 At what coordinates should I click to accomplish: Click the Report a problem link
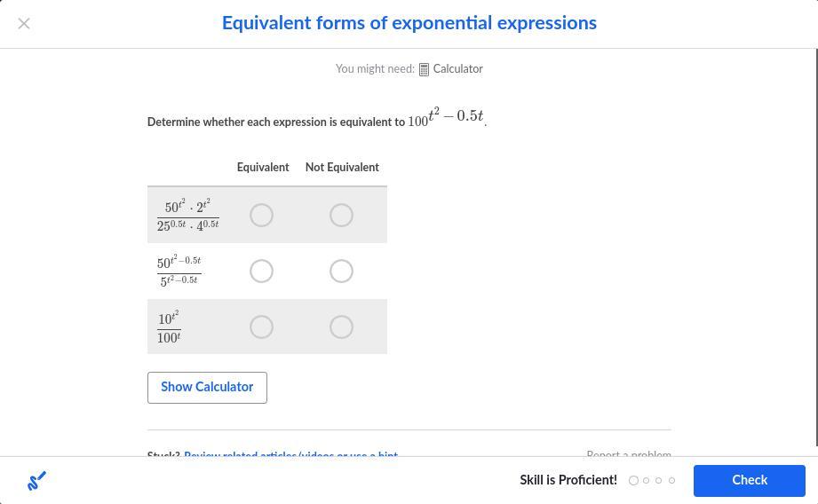pyautogui.click(x=628, y=454)
